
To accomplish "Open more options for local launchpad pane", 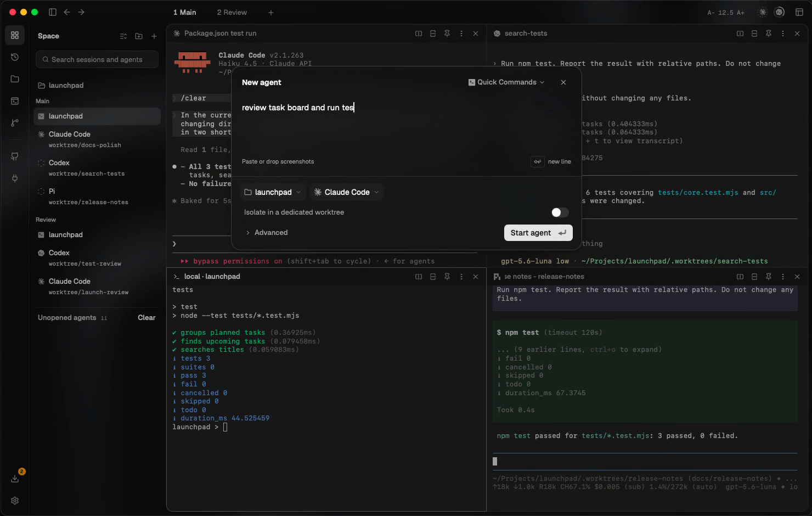I will pyautogui.click(x=461, y=277).
